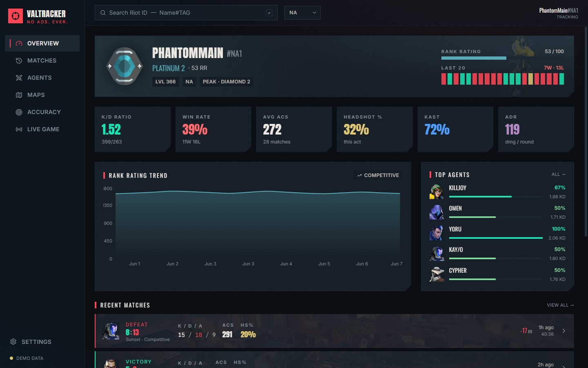Click the Win Rate 39% card

tap(213, 129)
